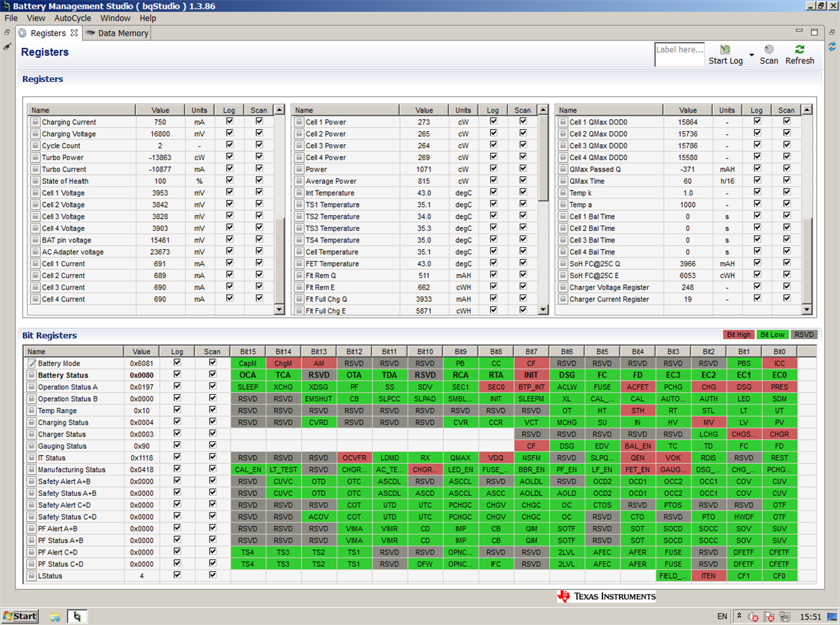Open the Start Log dropdown arrow
The height and width of the screenshot is (625, 840).
(751, 55)
